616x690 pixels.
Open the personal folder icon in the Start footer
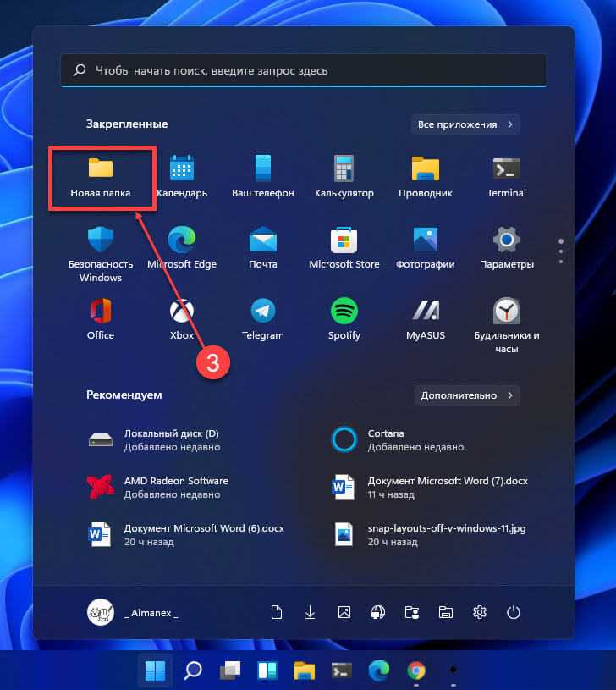click(411, 612)
